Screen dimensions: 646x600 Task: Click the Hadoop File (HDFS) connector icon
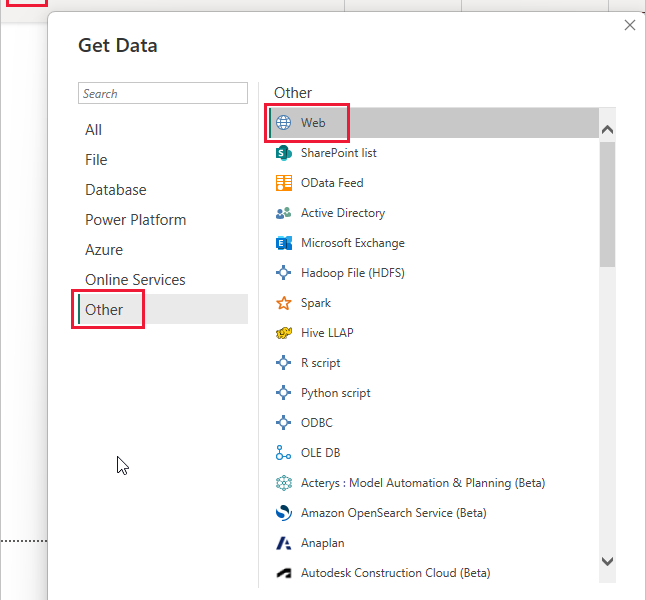pos(283,273)
